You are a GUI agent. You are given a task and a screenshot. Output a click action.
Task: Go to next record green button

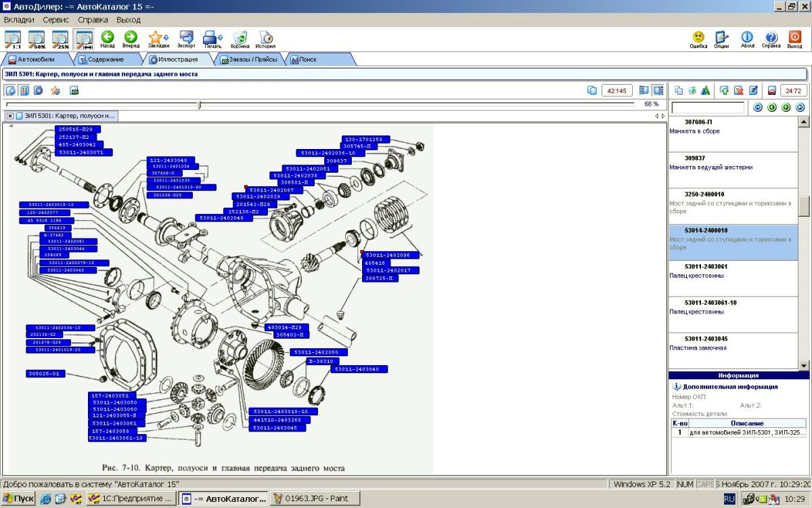[786, 107]
